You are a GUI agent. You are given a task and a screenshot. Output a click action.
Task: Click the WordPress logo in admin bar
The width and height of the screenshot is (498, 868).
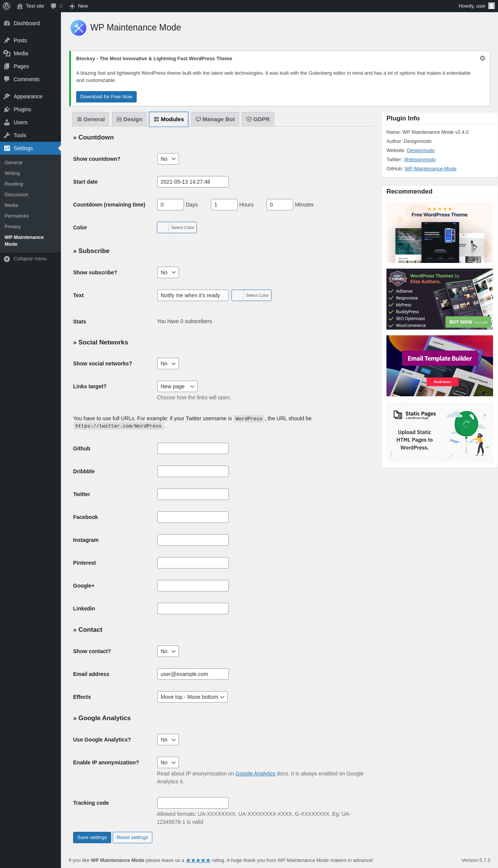(x=6, y=6)
